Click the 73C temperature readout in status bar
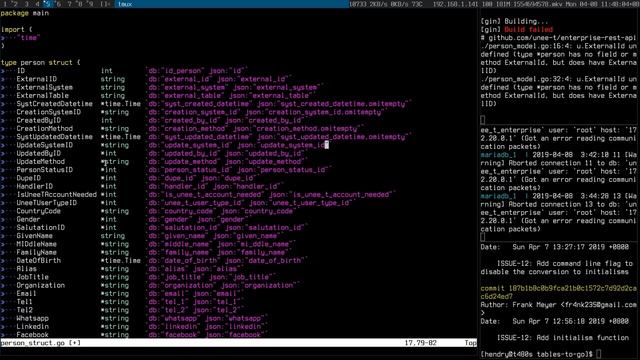This screenshot has width=640, height=360. pos(418,4)
